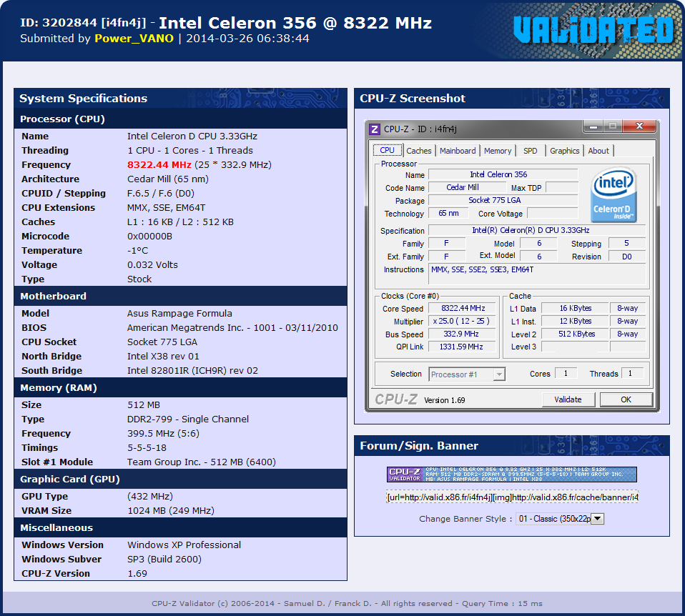Click the footer copyright text
Image resolution: width=685 pixels, height=616 pixels.
click(x=347, y=603)
